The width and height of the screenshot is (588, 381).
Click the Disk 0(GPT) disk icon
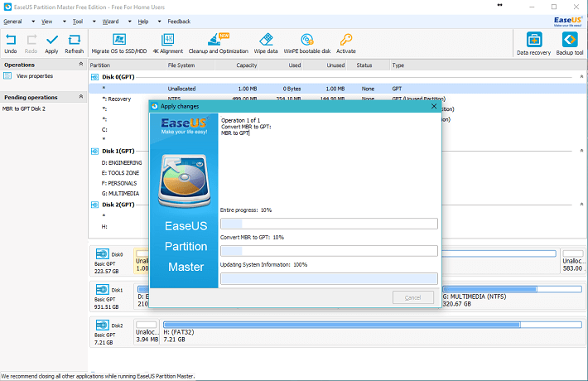(95, 77)
